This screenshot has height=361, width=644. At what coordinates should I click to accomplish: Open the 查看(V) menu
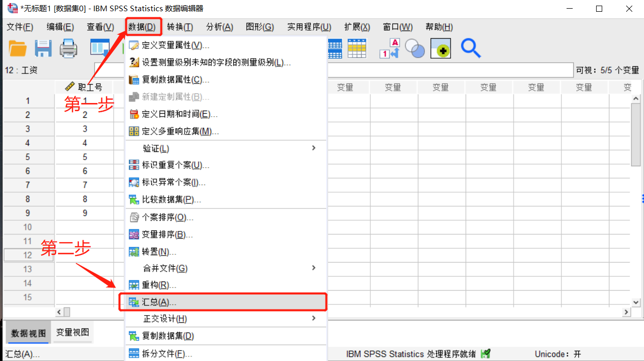tap(100, 27)
